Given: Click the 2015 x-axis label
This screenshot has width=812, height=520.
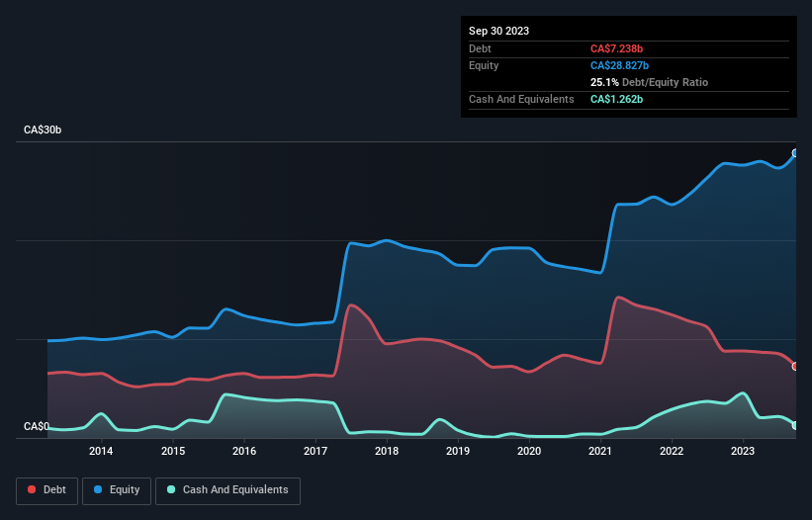Looking at the screenshot, I should click(x=173, y=451).
